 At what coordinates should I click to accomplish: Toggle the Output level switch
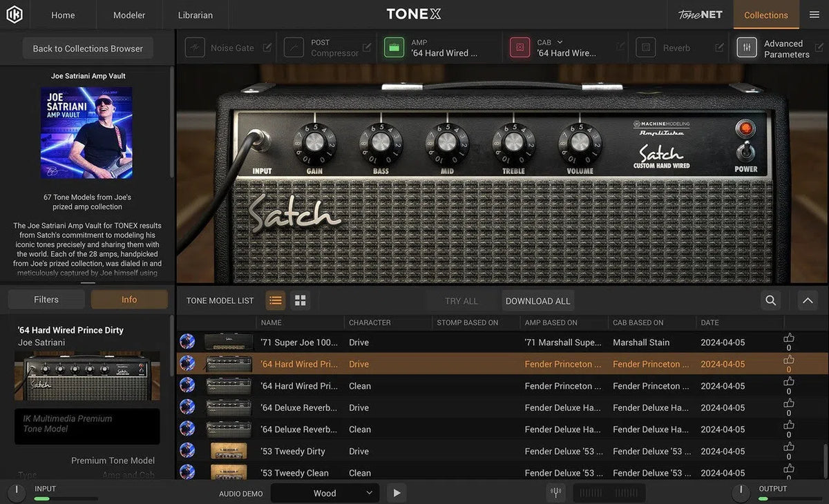[740, 492]
